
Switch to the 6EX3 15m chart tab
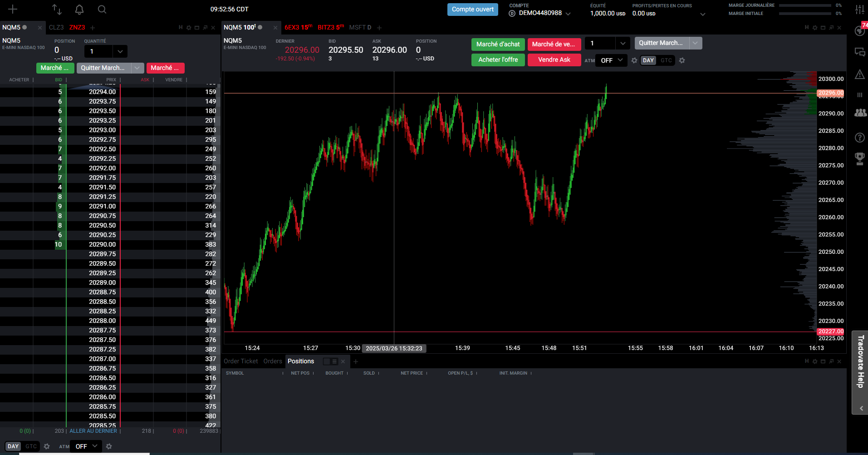point(298,28)
